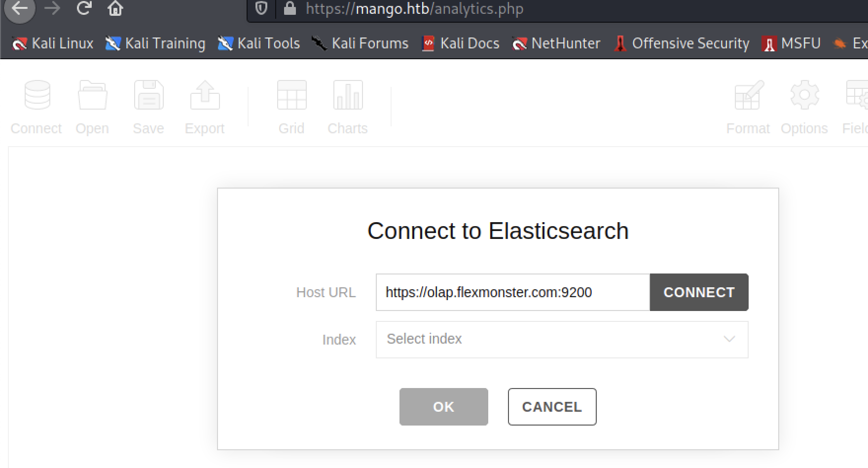The image size is (868, 468).
Task: Switch to the Grid view icon
Action: pos(291,95)
